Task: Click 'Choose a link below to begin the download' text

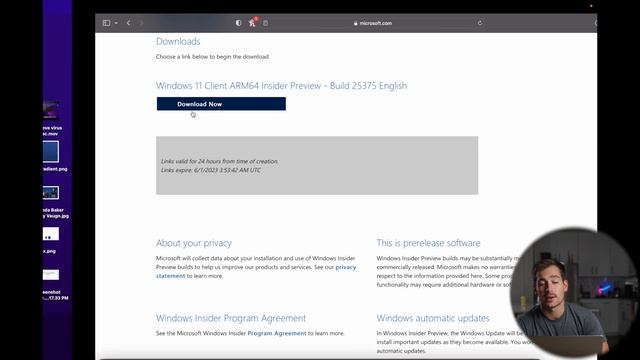Action: point(213,57)
